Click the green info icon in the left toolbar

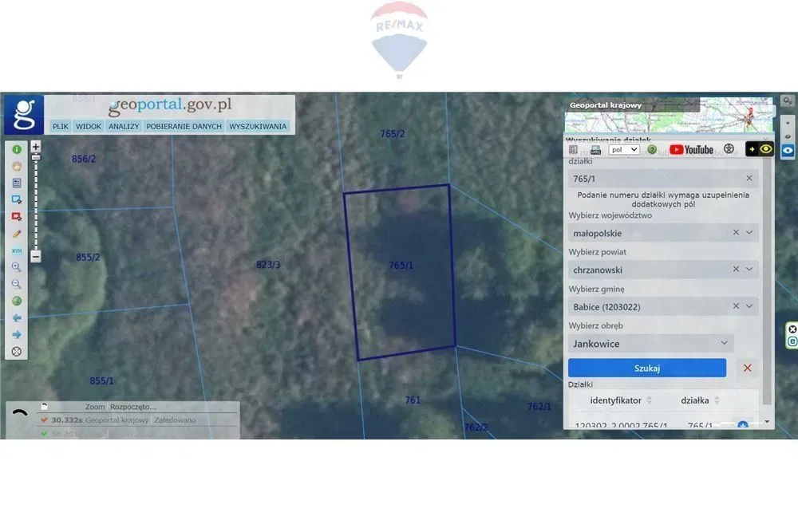pos(17,149)
